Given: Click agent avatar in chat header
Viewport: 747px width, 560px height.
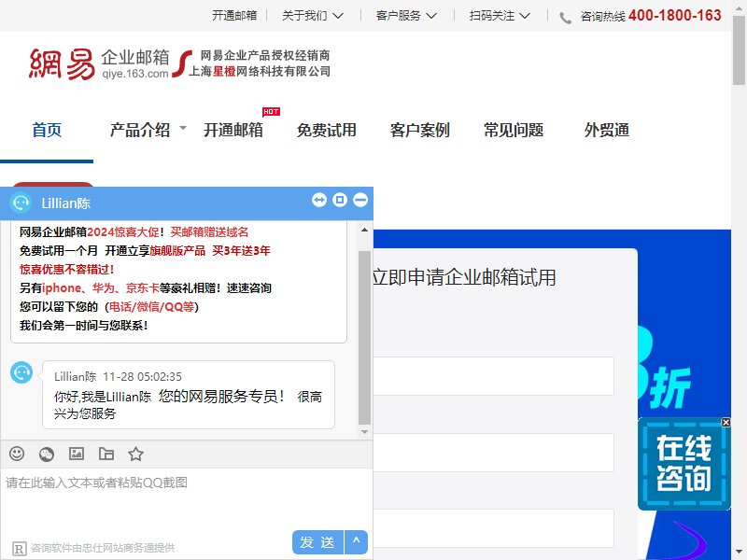Looking at the screenshot, I should (x=21, y=203).
